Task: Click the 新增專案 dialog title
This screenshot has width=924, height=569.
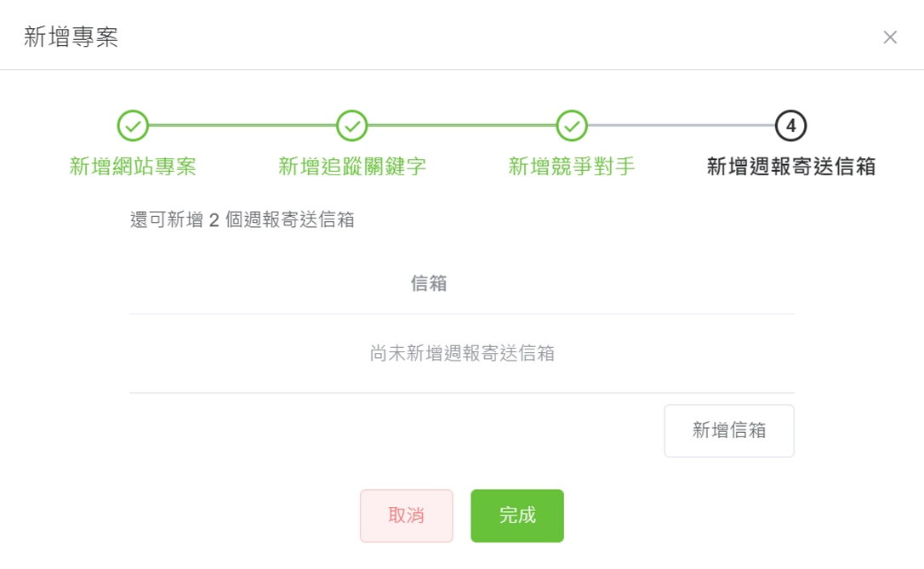Action: pos(71,37)
